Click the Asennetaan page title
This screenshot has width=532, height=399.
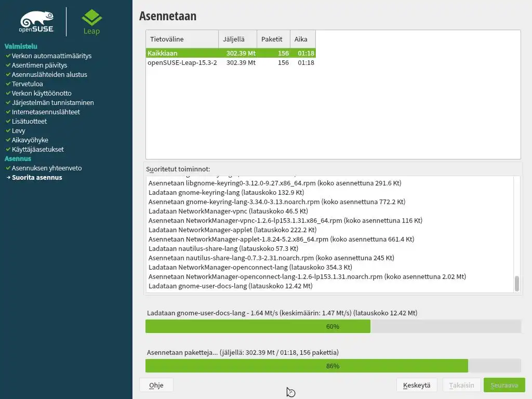point(168,16)
